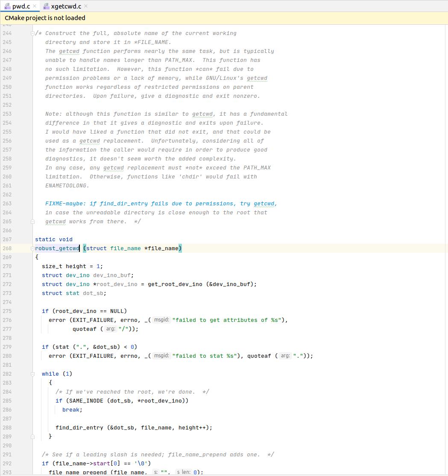Screen dimensions: 448x476
Task: Click the SAME_INODE macro on line 285
Action: point(86,401)
